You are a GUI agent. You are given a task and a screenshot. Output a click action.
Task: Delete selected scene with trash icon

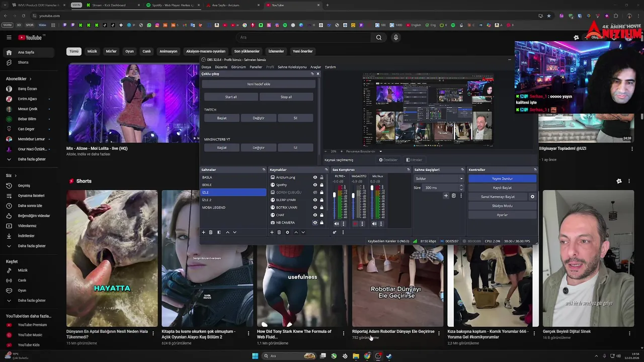tap(211, 232)
